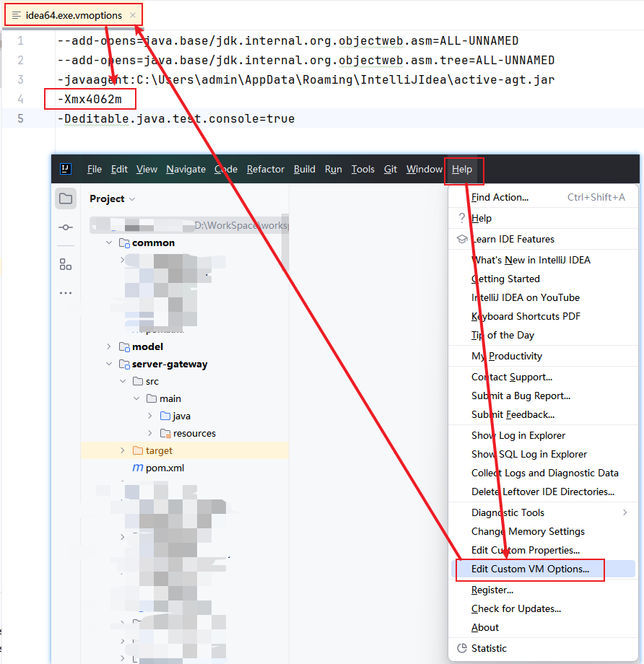Open the File menu
The height and width of the screenshot is (664, 644).
tap(95, 170)
